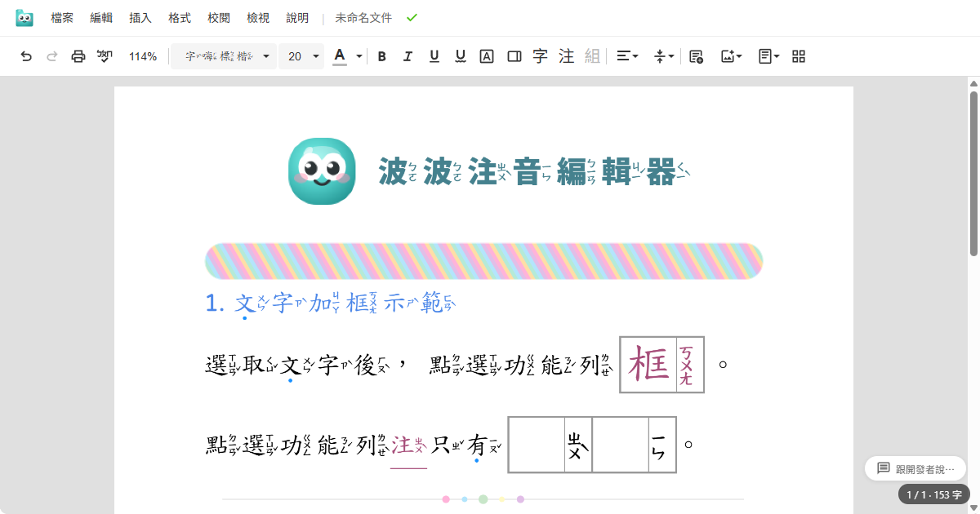Open the 校閱 menu

pyautogui.click(x=218, y=17)
